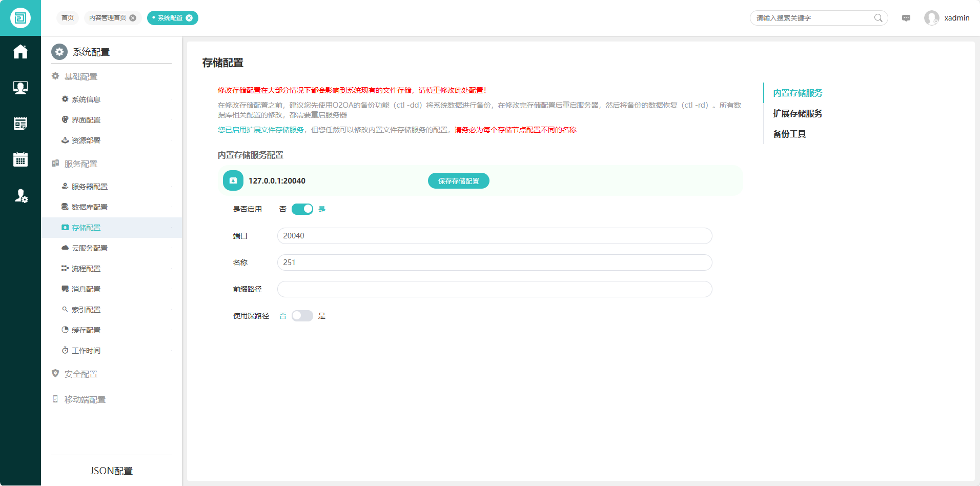Open 系统信息 settings
Screen dimensions: 980x486
[111, 99]
